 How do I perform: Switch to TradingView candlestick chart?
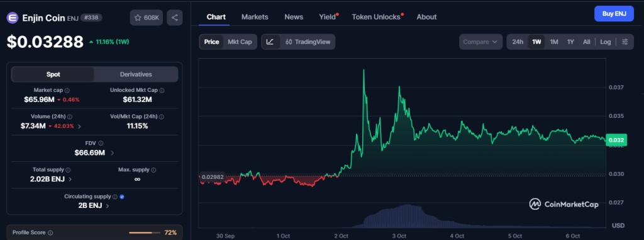[x=308, y=42]
